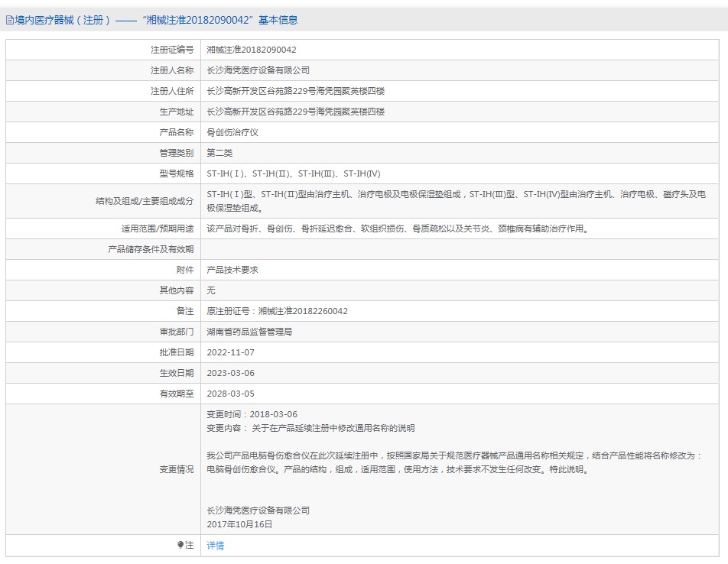The height and width of the screenshot is (564, 728).
Task: Click the 管理类别 label
Action: coord(177,153)
